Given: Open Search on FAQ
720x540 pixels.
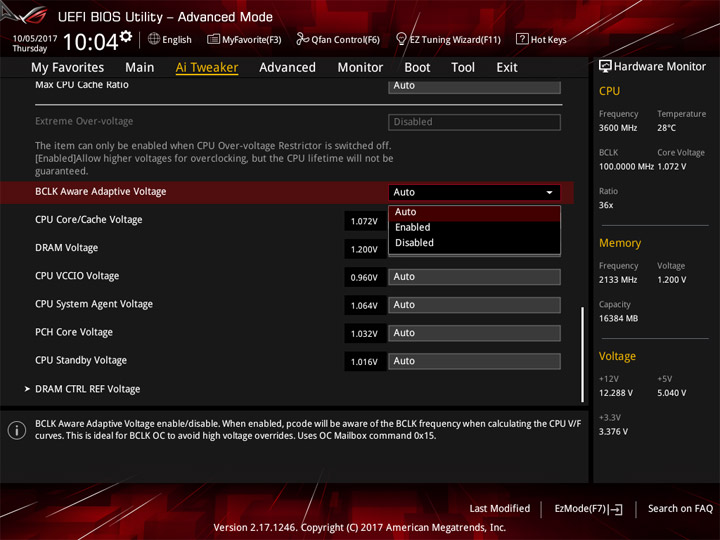Looking at the screenshot, I should (680, 508).
